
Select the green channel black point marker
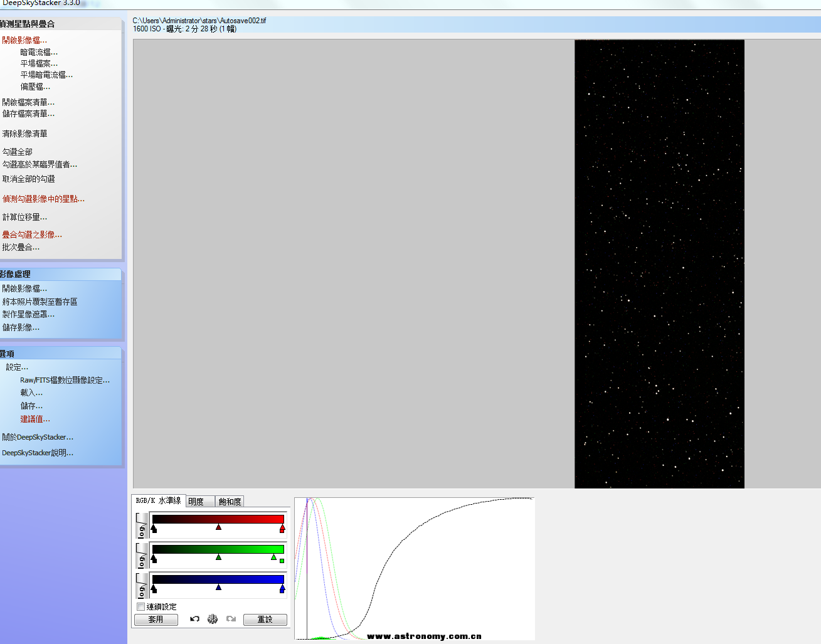tap(154, 558)
